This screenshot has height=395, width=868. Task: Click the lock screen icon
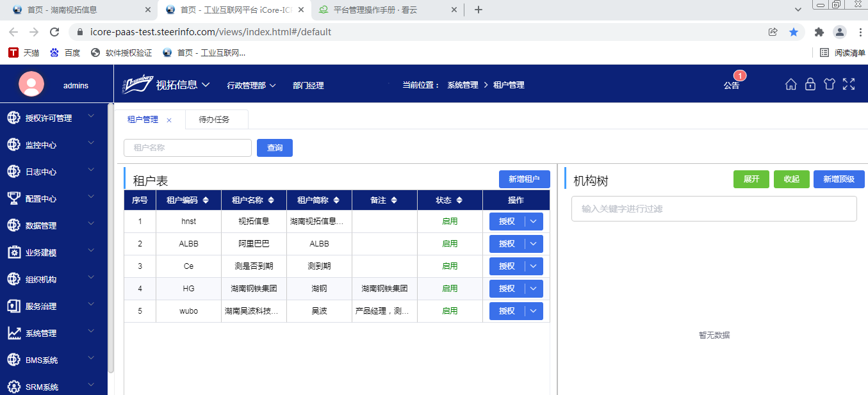pos(810,85)
